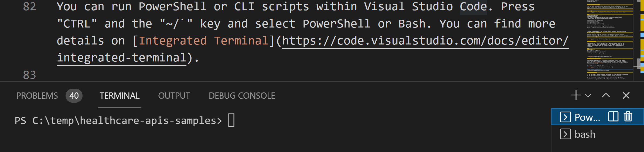Open the code.visualstudio.com docs URL
Screen dimensions: 644x152
(313, 49)
